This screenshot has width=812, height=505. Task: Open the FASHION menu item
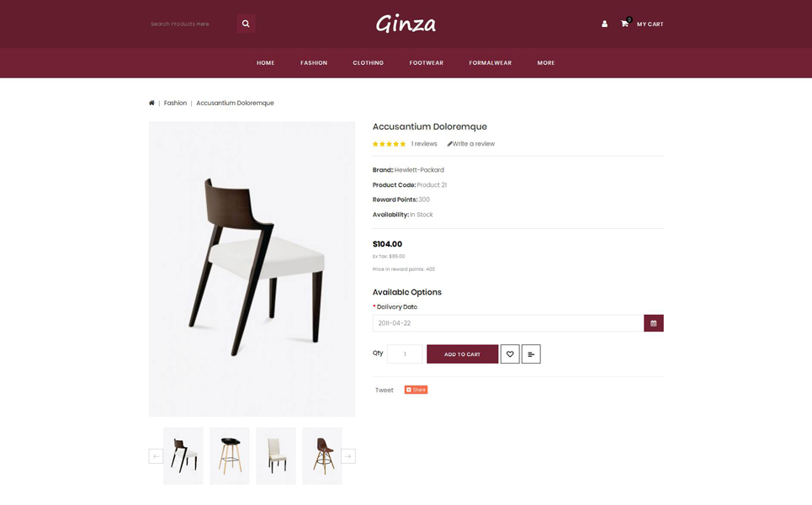(x=314, y=62)
